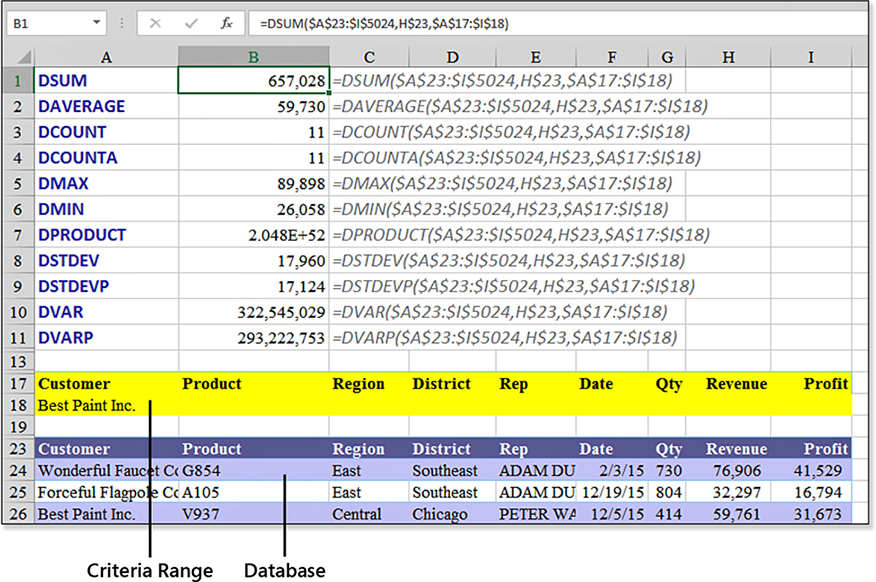The height and width of the screenshot is (582, 876).
Task: Click product cell V937
Action: coord(254,514)
